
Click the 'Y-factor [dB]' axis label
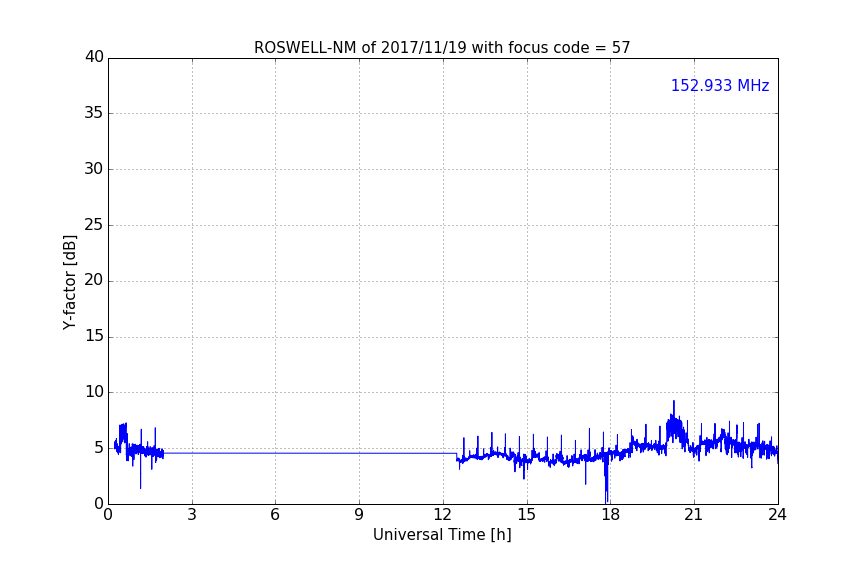pos(69,282)
